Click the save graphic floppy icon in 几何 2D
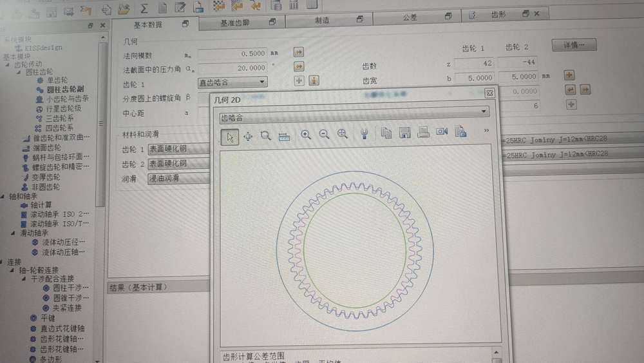The height and width of the screenshot is (363, 644). [405, 132]
